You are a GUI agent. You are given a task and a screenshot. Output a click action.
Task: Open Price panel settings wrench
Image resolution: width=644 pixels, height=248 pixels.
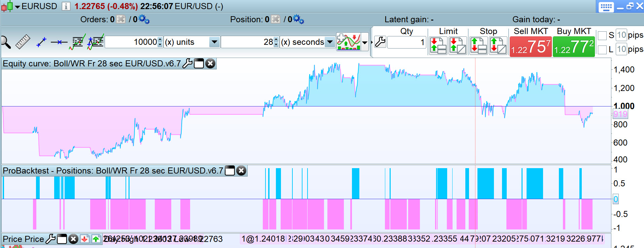click(50, 239)
